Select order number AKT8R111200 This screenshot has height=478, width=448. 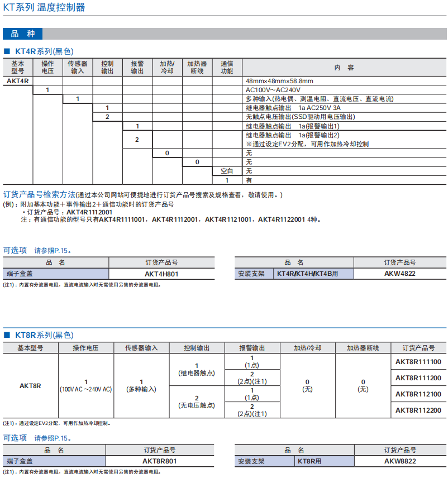[418, 378]
